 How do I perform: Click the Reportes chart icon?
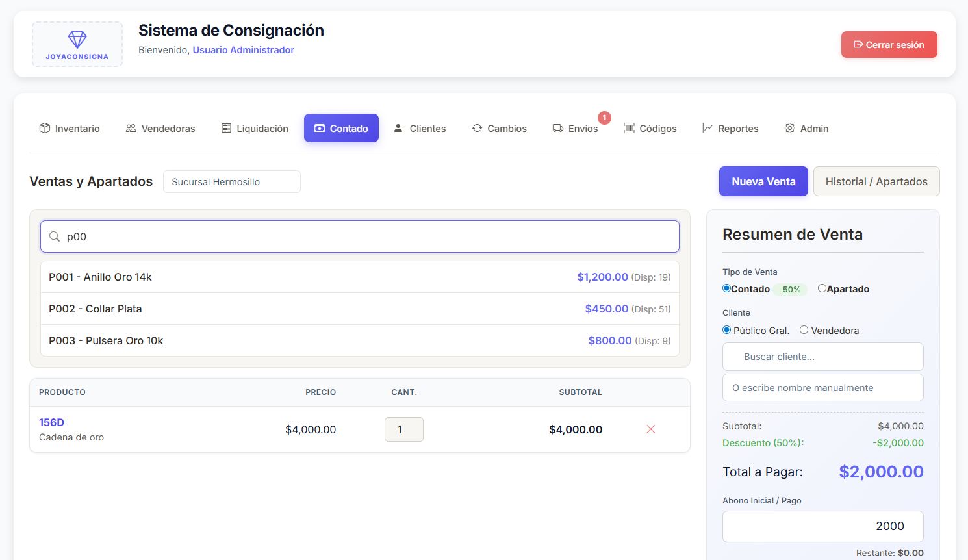(707, 128)
